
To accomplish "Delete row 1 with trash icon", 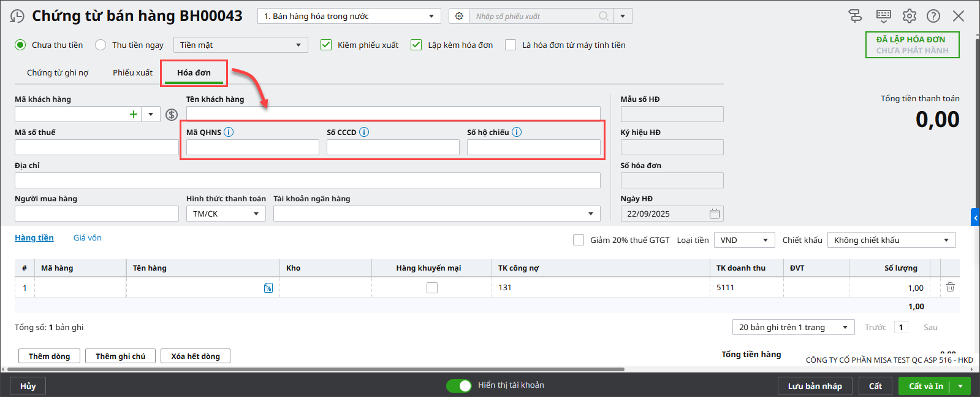I will tap(950, 287).
